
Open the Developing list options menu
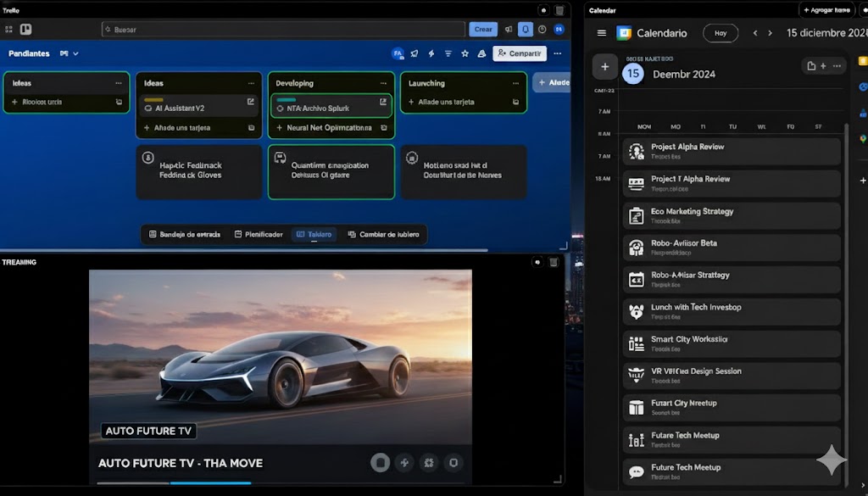pos(384,83)
